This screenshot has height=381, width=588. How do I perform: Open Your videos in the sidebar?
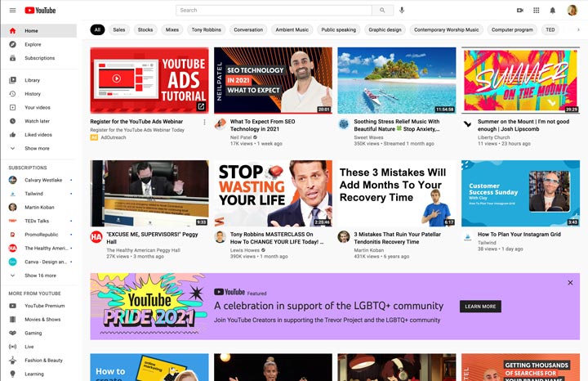[x=39, y=107]
